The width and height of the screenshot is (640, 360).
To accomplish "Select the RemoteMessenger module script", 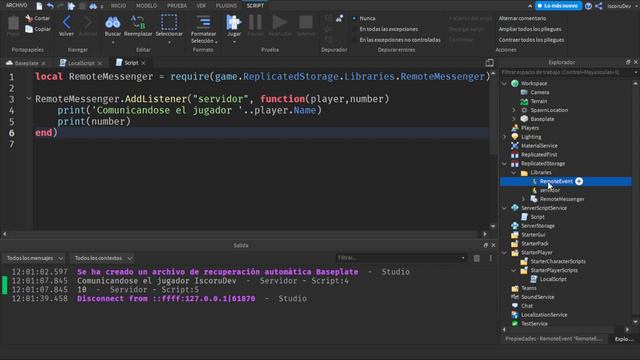I will pyautogui.click(x=562, y=199).
